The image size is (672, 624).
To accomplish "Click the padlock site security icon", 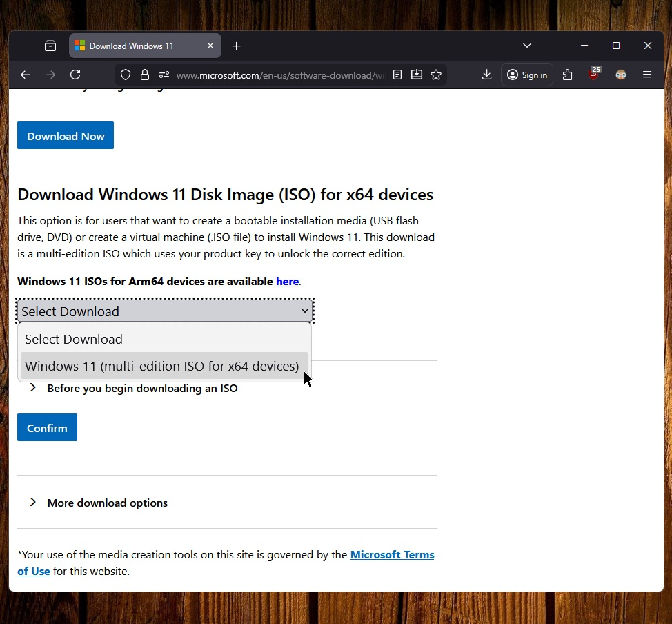I will [145, 75].
